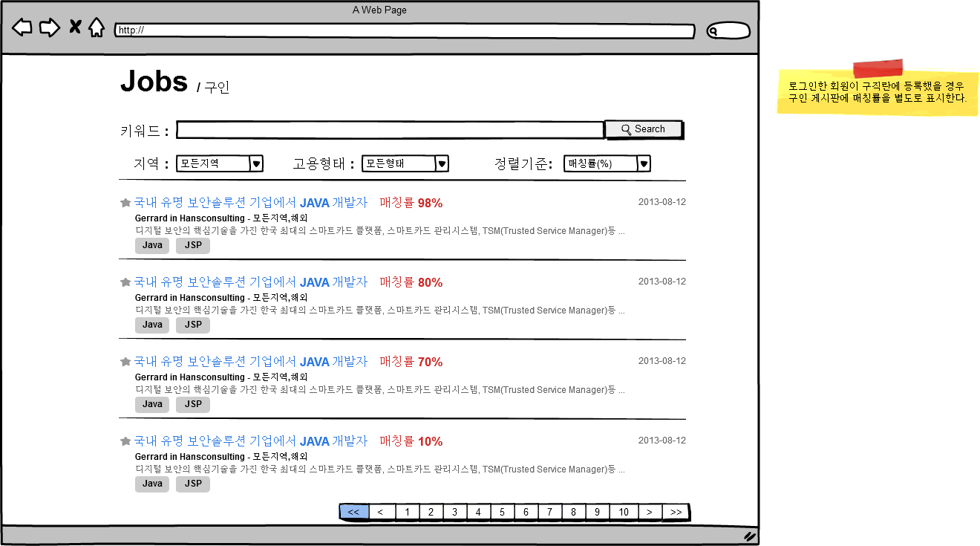Open the JAVA job title with 10% match
This screenshot has width=980, height=546.
pyautogui.click(x=251, y=441)
